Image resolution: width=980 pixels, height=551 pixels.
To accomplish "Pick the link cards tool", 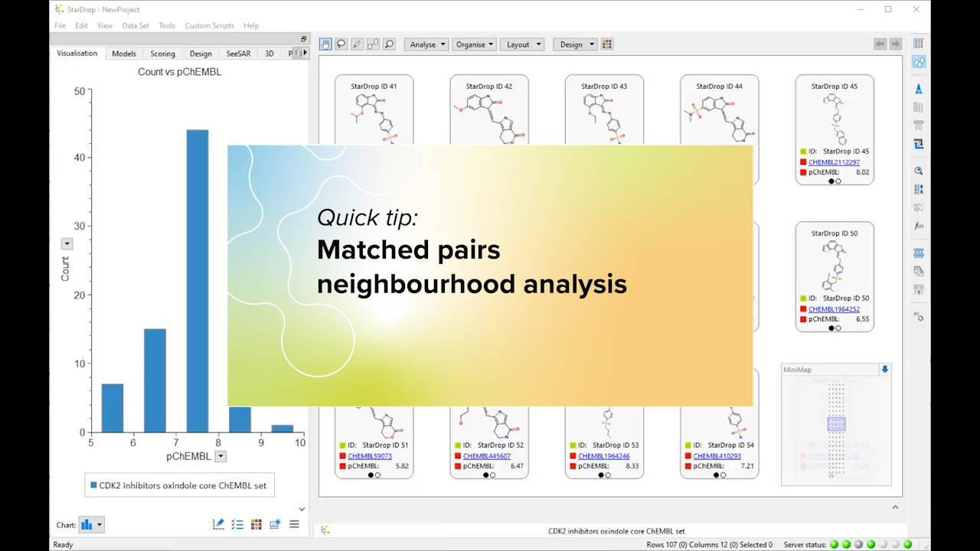I will pos(374,44).
